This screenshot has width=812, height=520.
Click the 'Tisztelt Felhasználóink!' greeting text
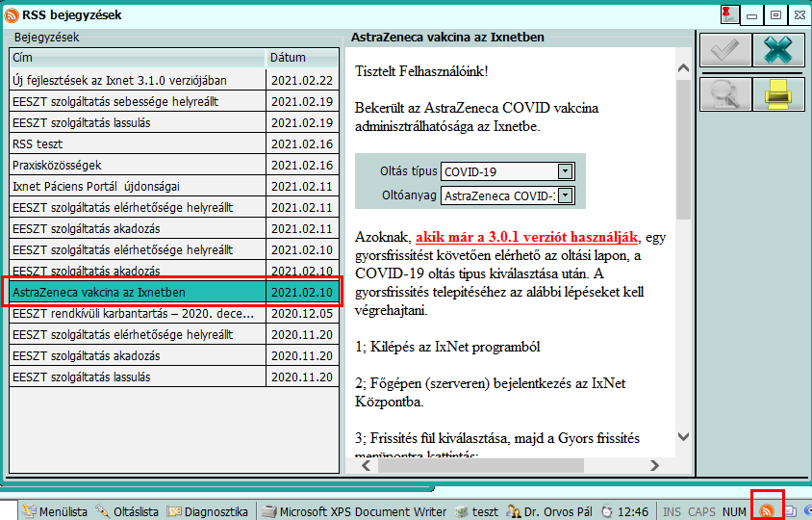point(421,71)
